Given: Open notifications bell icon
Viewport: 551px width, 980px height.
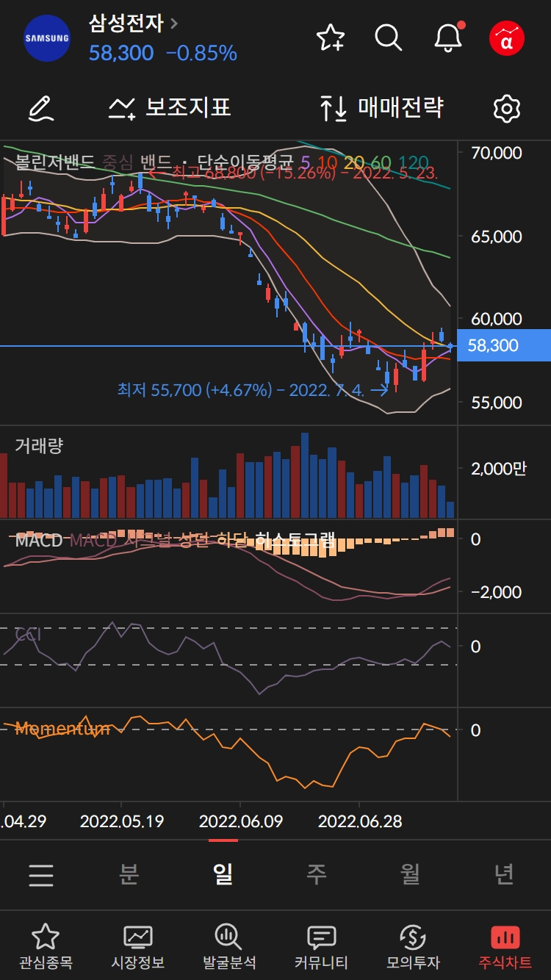Looking at the screenshot, I should pos(448,37).
